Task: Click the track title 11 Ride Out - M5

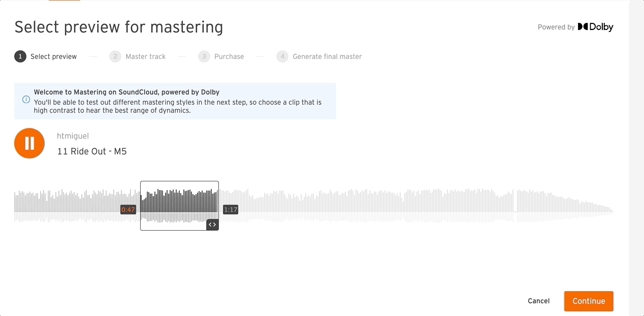Action: (92, 151)
